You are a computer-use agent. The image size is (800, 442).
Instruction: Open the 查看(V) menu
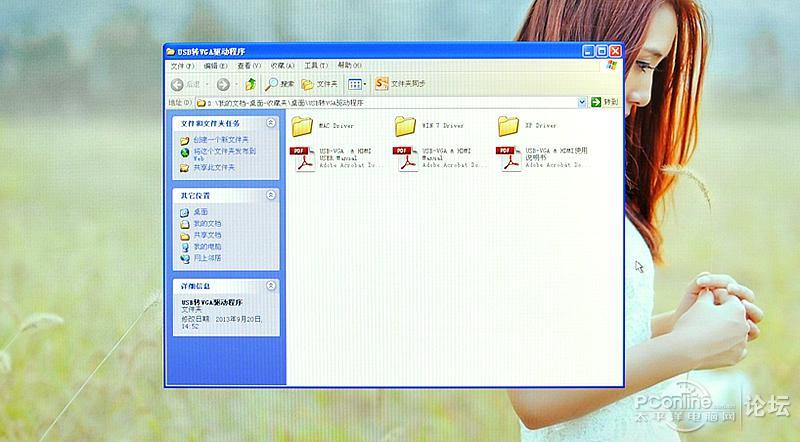[248, 66]
